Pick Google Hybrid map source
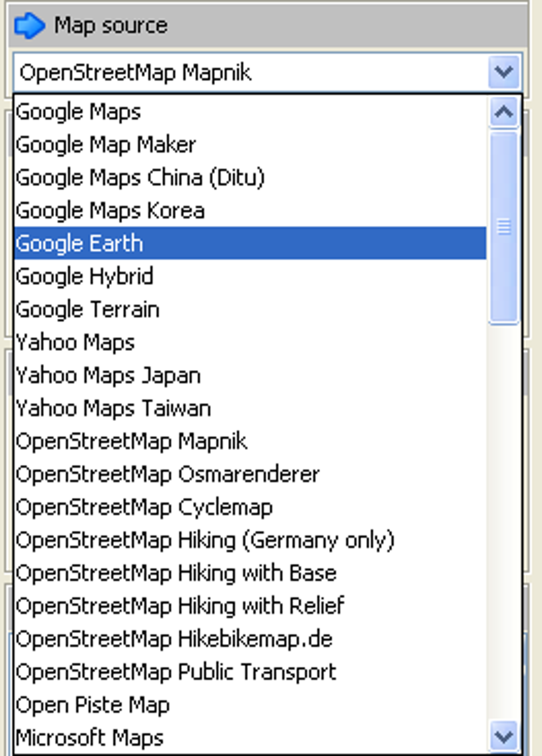 (x=250, y=276)
